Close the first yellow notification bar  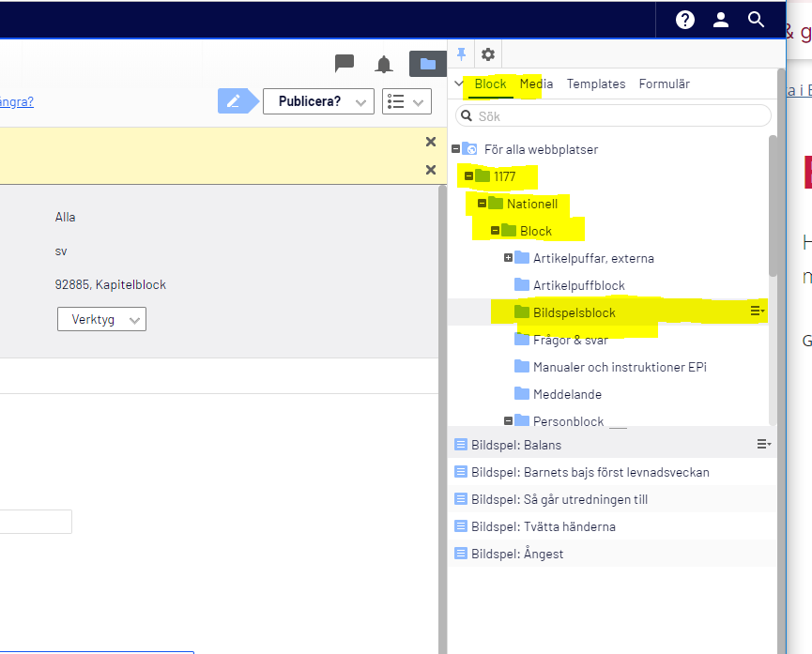pyautogui.click(x=431, y=142)
